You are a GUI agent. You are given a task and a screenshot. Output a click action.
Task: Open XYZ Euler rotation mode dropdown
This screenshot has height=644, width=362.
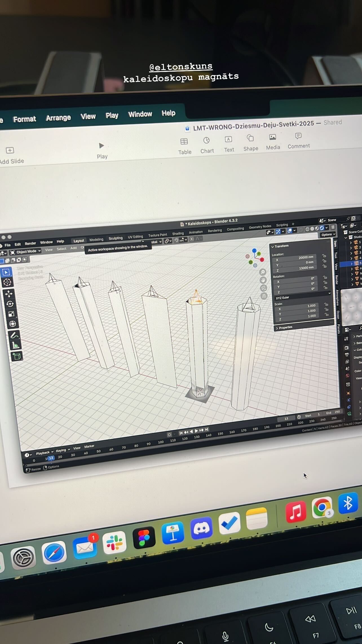(x=303, y=296)
